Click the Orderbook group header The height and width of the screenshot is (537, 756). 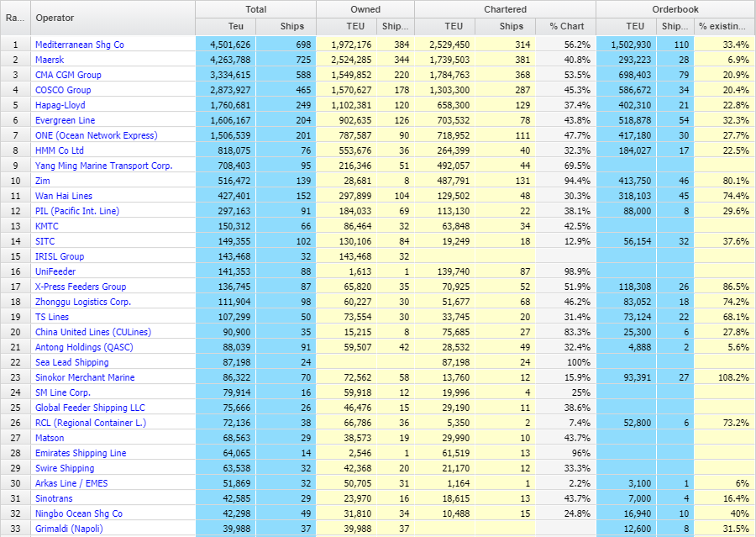click(675, 9)
